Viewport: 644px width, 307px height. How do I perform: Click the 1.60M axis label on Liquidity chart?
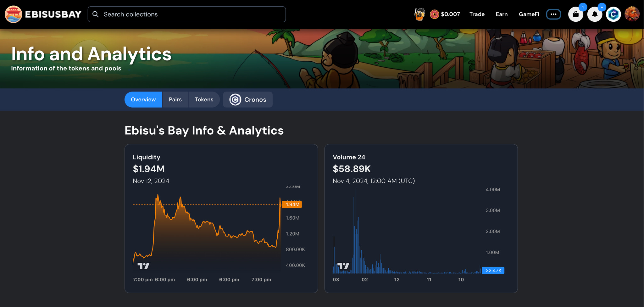(292, 218)
